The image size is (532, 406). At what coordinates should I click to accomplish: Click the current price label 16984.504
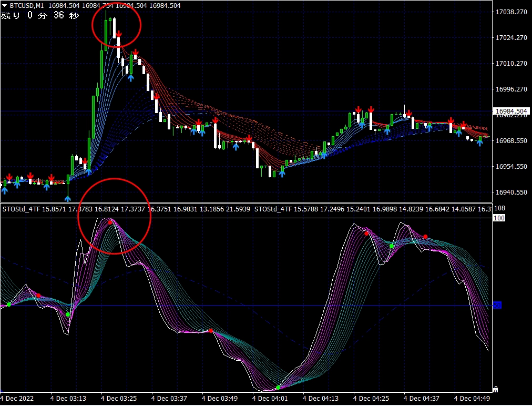[x=511, y=111]
